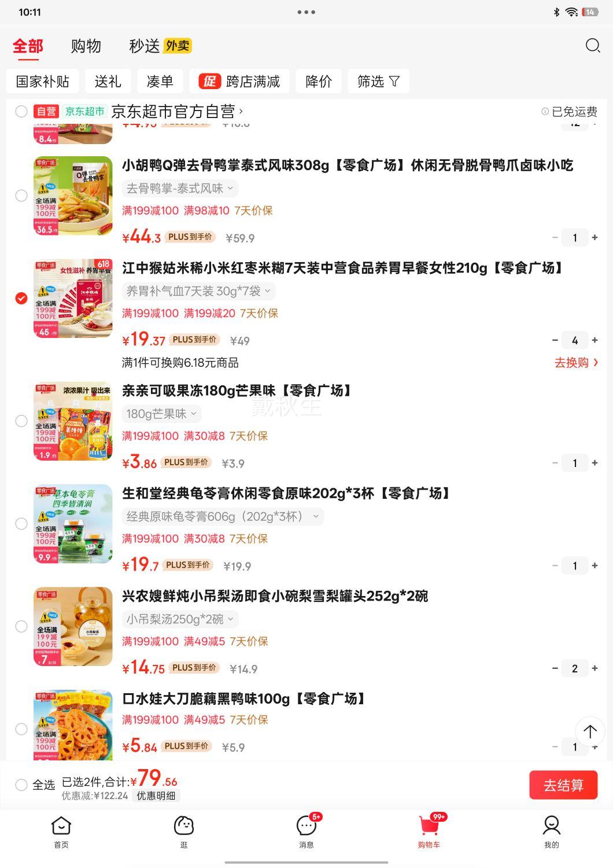Toggle the 全选 select-all checkbox

tap(21, 785)
